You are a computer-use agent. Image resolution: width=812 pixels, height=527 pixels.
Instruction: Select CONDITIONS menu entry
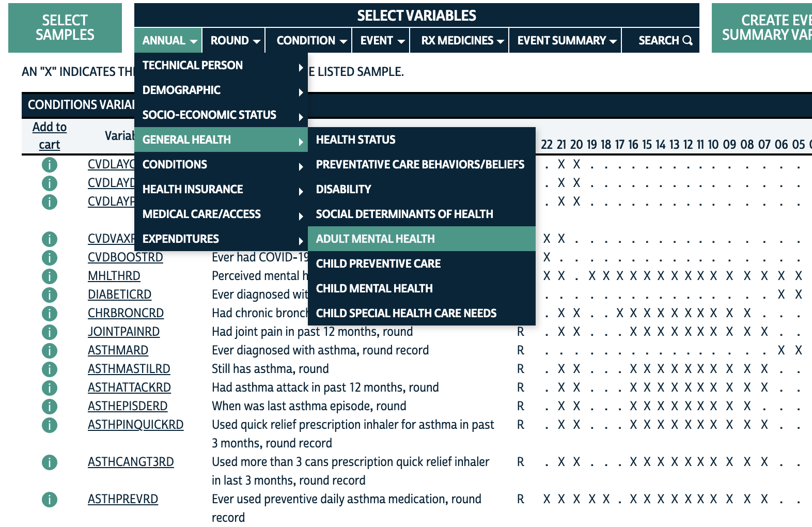tap(221, 164)
